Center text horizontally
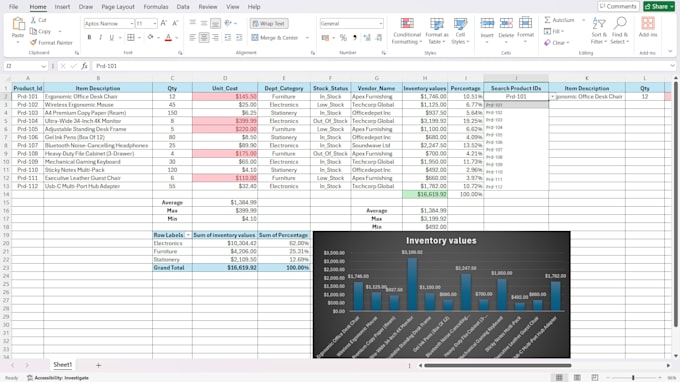Viewport: 680px width, 382px height. (x=204, y=38)
